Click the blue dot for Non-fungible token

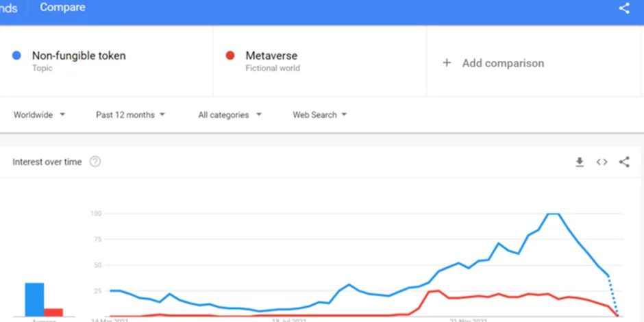[17, 55]
